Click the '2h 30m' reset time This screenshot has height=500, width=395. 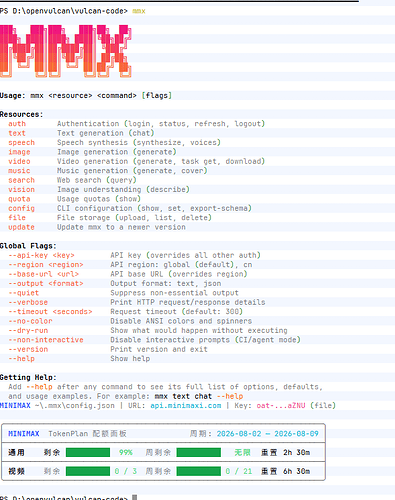[x=297, y=452]
